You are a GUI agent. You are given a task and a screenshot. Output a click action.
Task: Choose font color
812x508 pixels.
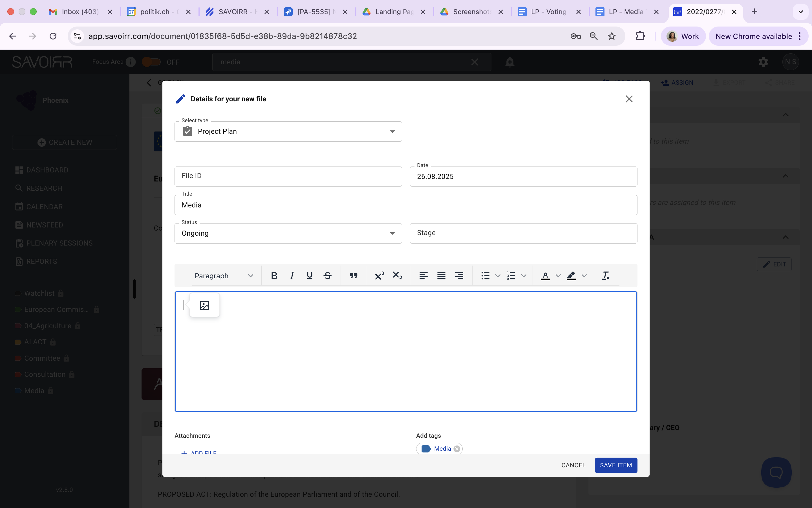(545, 276)
